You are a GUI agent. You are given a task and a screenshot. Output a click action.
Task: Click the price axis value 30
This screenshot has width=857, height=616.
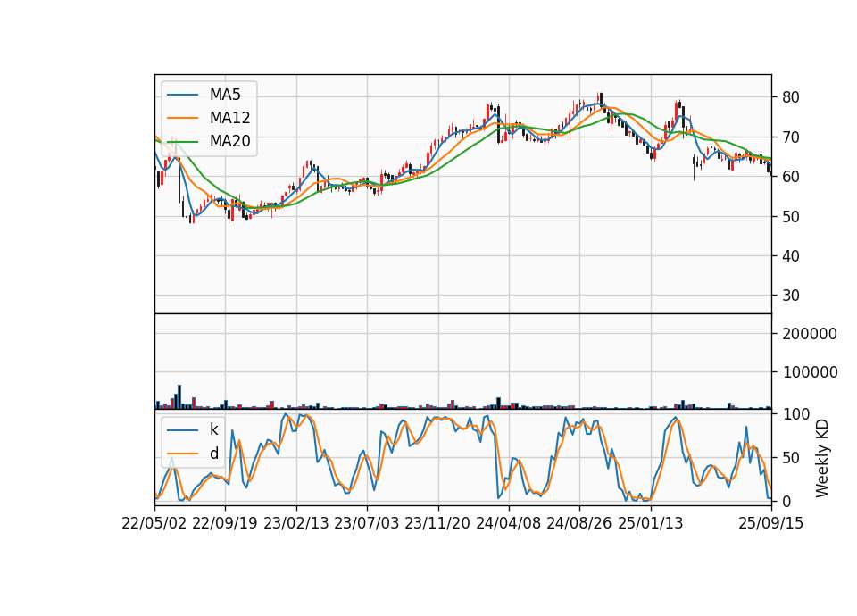791,296
